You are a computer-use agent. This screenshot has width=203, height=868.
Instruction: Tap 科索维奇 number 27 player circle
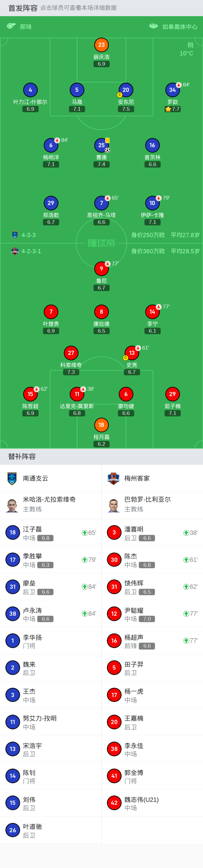[71, 353]
